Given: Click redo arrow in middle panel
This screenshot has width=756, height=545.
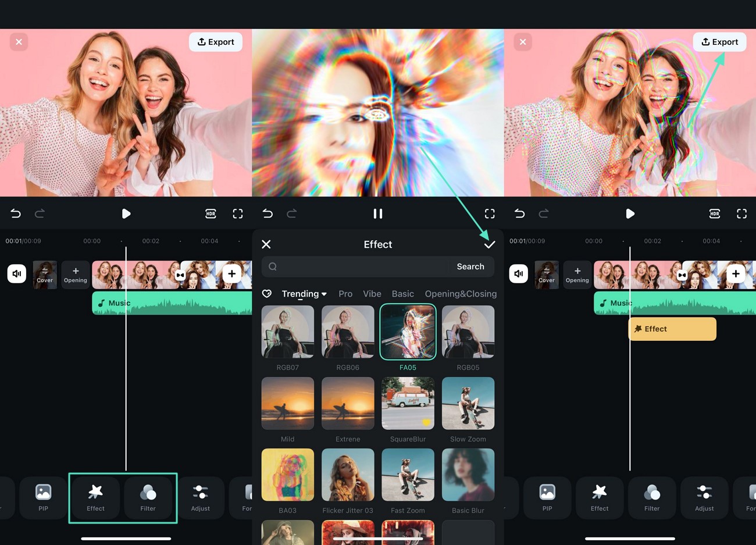Looking at the screenshot, I should [x=291, y=213].
